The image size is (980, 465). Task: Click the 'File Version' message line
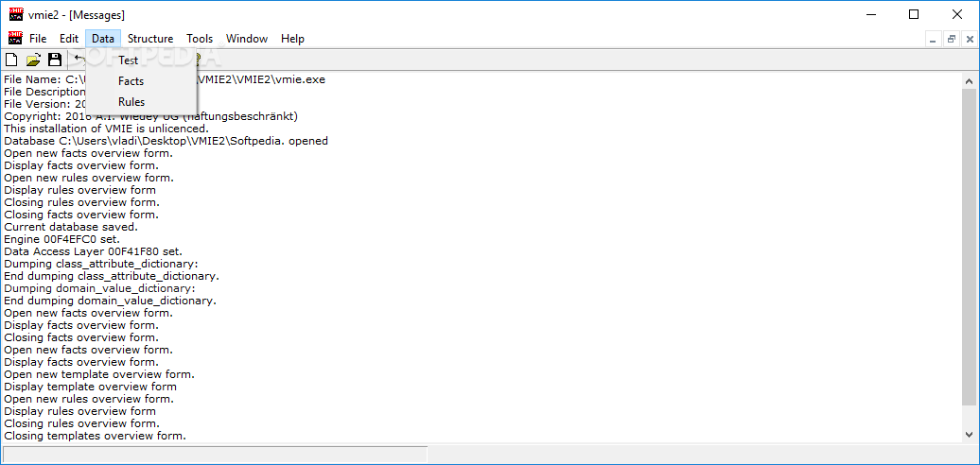pyautogui.click(x=45, y=104)
